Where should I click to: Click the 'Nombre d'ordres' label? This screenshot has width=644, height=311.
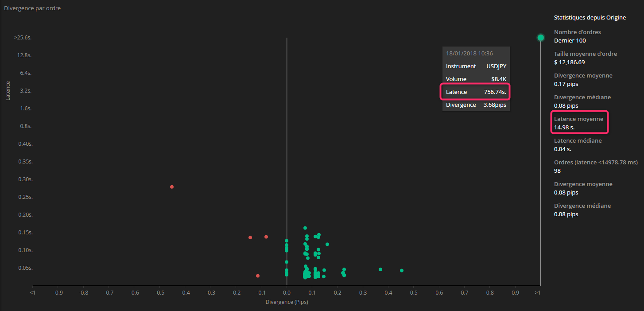[578, 32]
